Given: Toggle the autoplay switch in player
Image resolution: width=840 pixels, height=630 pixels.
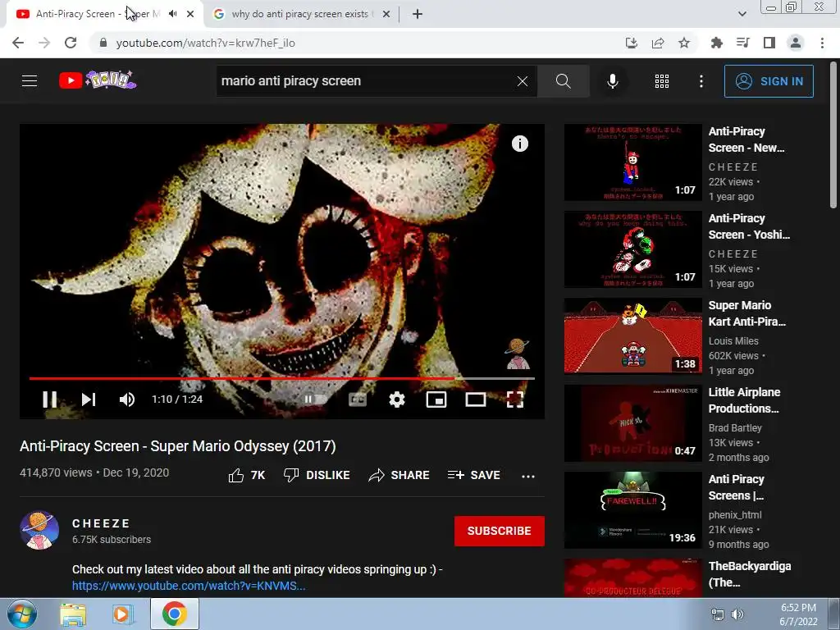Looking at the screenshot, I should (314, 399).
